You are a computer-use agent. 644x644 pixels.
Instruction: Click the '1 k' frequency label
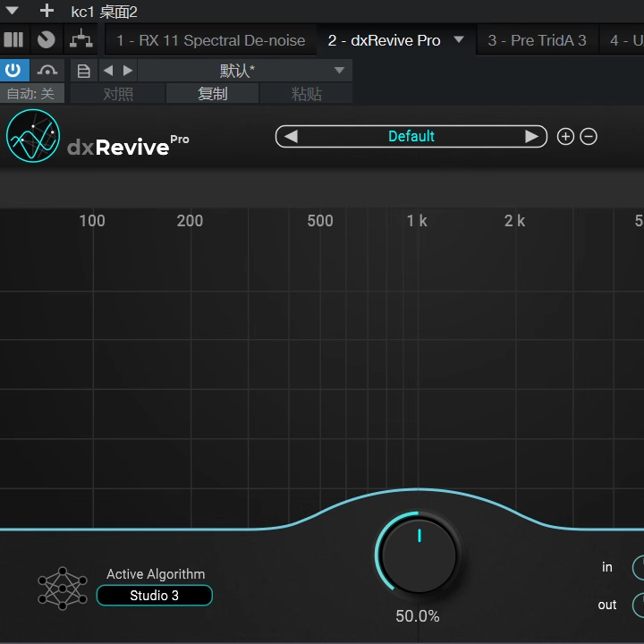click(x=417, y=221)
